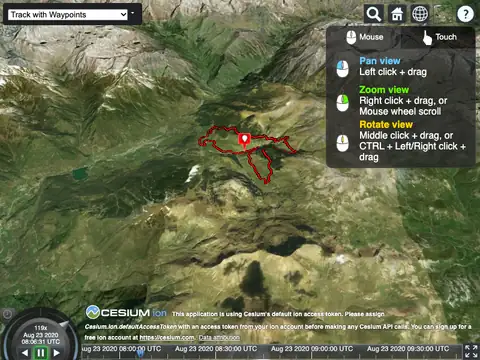Jump timeline to Aug 23 2020 09:30:00 UTC
Screen dimensions: 480x360
(x=408, y=349)
